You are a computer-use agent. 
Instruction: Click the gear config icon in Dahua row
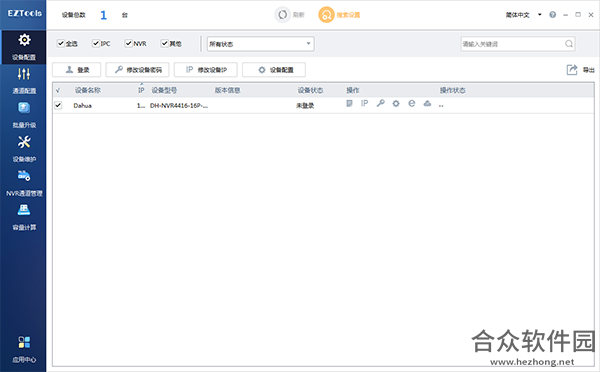pos(396,103)
